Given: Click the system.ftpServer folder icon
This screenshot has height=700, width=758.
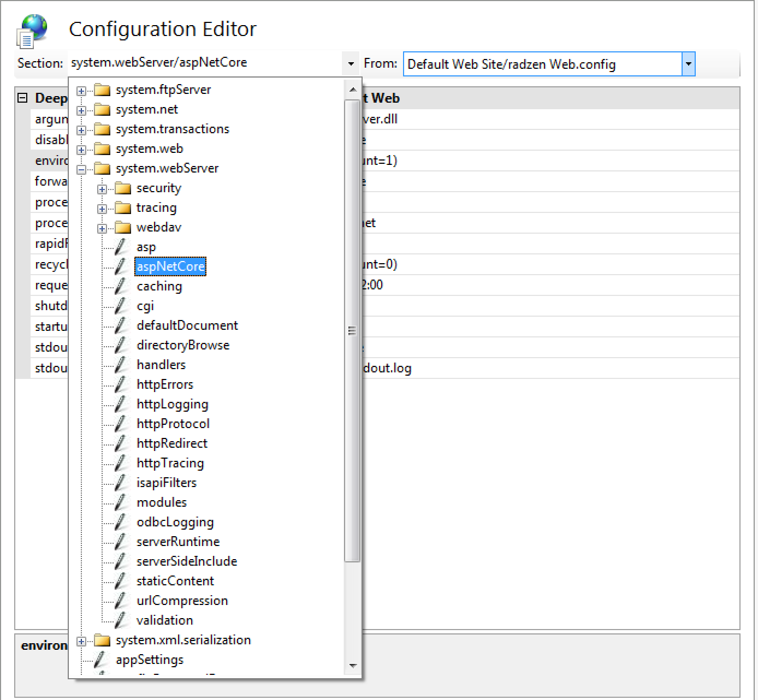Looking at the screenshot, I should tap(102, 90).
